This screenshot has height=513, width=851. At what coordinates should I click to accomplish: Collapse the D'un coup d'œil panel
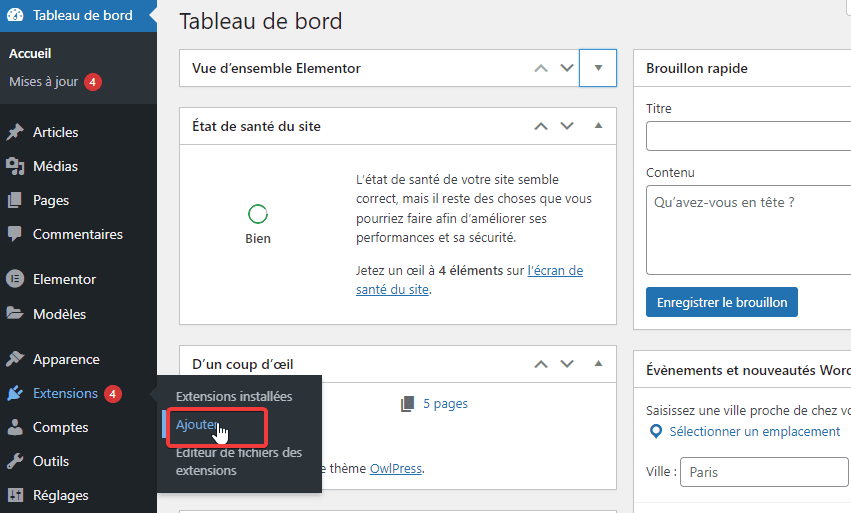pyautogui.click(x=599, y=363)
